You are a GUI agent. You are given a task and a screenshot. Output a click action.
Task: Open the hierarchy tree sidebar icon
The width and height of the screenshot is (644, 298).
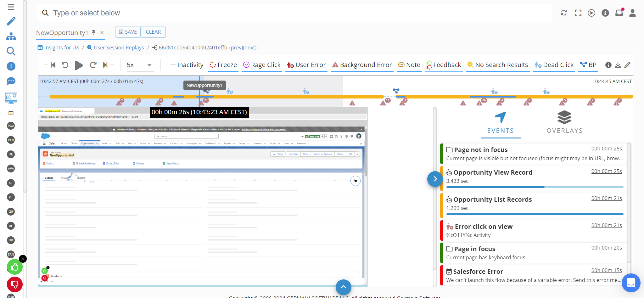(11, 37)
